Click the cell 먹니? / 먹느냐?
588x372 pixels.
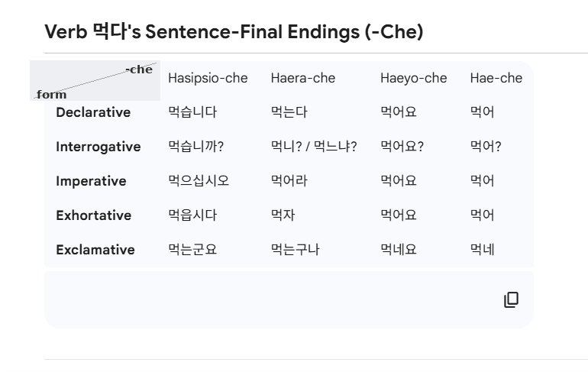click(x=314, y=147)
